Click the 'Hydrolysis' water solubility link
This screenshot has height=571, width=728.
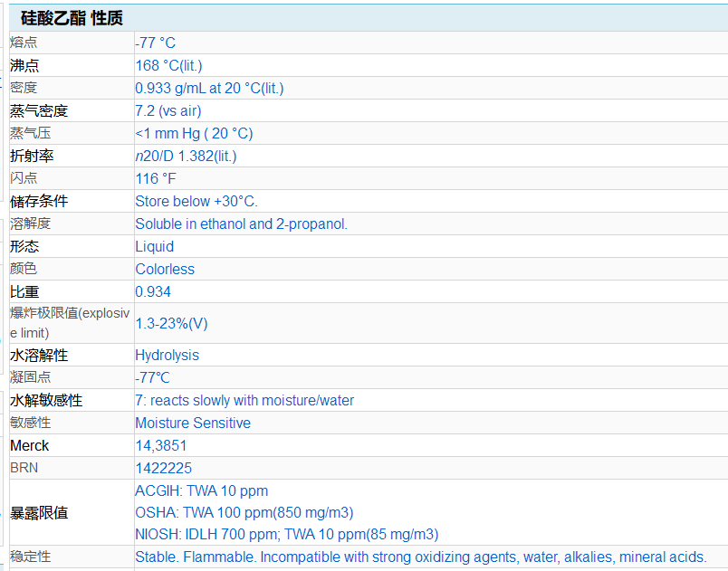[x=167, y=355]
